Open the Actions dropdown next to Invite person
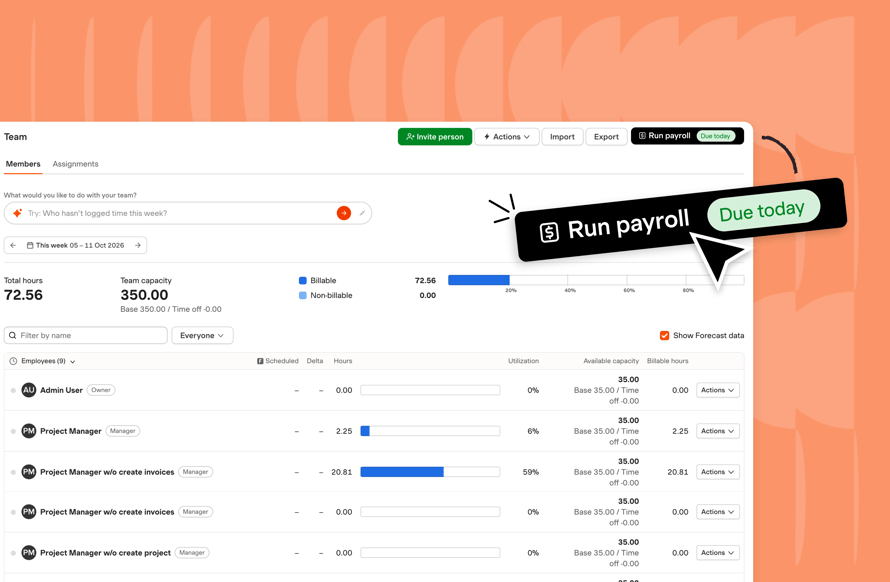 pyautogui.click(x=507, y=137)
